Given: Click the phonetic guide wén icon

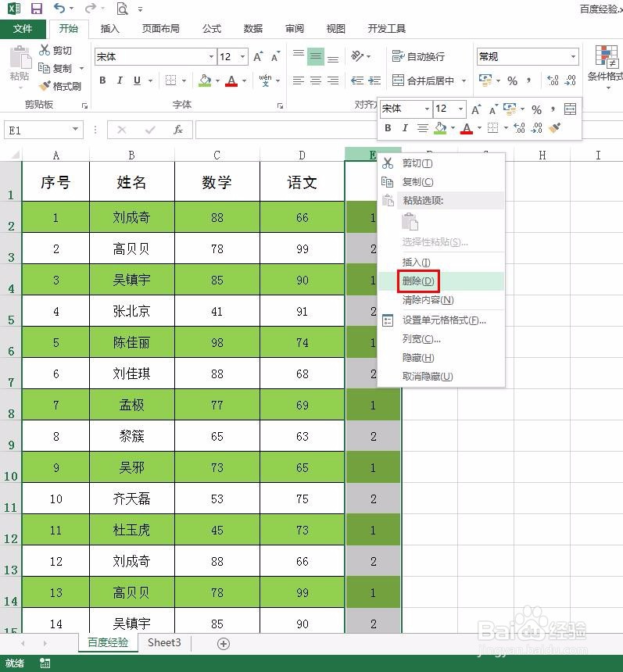Looking at the screenshot, I should 266,80.
